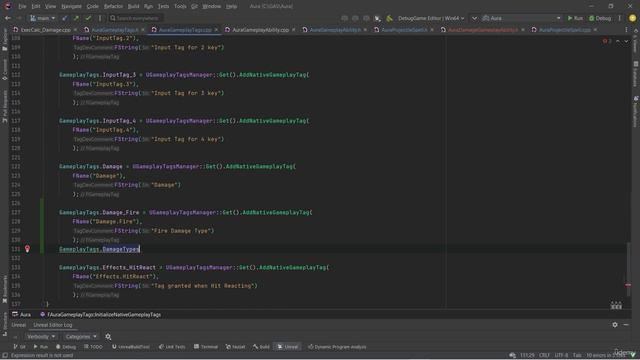Screen dimensions: 640x360
Task: Click GameplayTags.DamageTypes text on line 131
Action: click(x=99, y=249)
